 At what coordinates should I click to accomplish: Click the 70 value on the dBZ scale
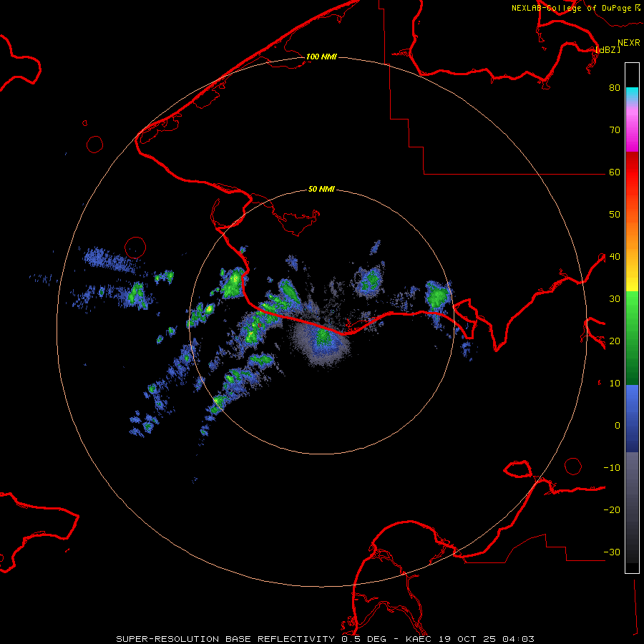[x=615, y=130]
